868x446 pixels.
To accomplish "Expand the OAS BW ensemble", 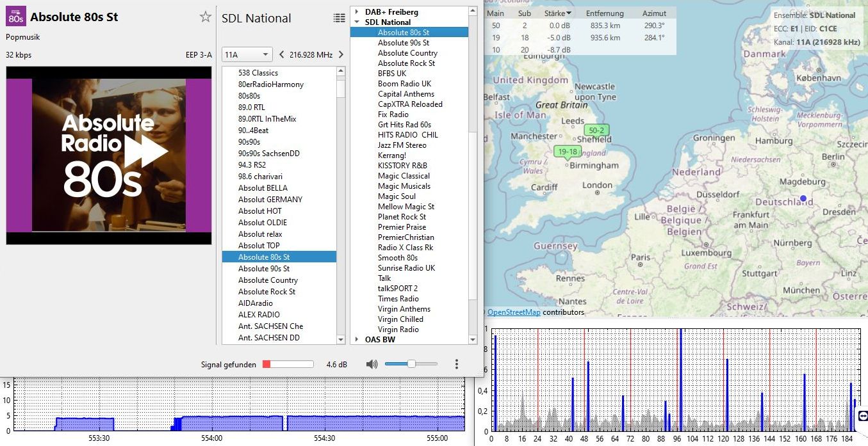I will tap(357, 339).
